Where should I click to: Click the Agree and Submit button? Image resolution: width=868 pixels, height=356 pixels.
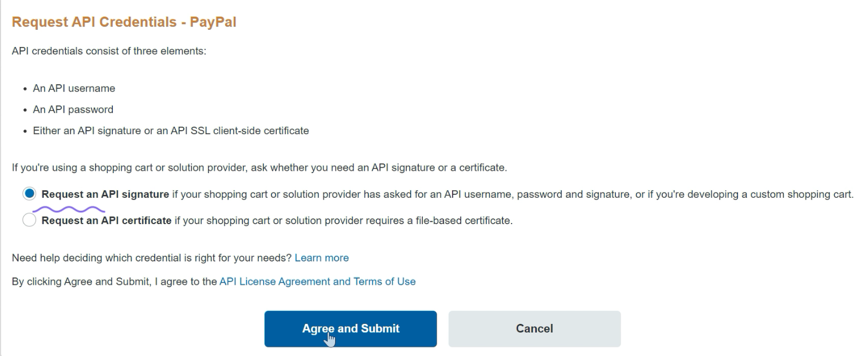pyautogui.click(x=351, y=329)
